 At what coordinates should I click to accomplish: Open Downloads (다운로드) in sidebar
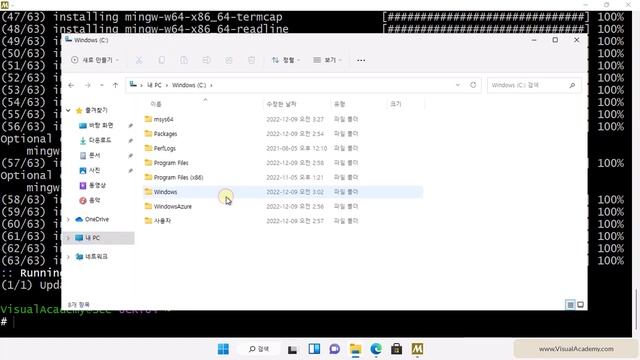point(100,140)
